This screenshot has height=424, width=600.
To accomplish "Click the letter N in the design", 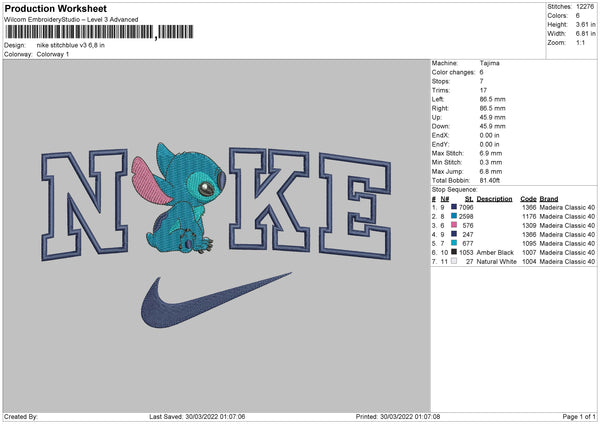I will coord(84,205).
